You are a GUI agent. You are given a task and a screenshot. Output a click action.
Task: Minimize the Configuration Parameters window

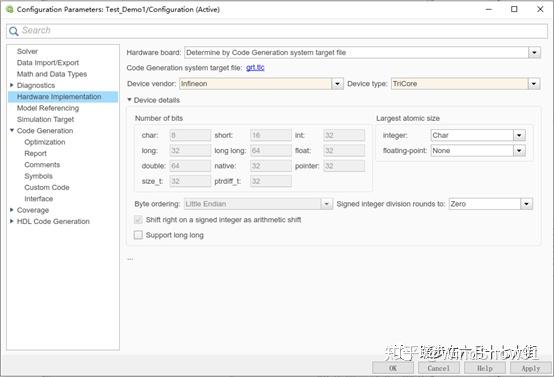pyautogui.click(x=489, y=9)
